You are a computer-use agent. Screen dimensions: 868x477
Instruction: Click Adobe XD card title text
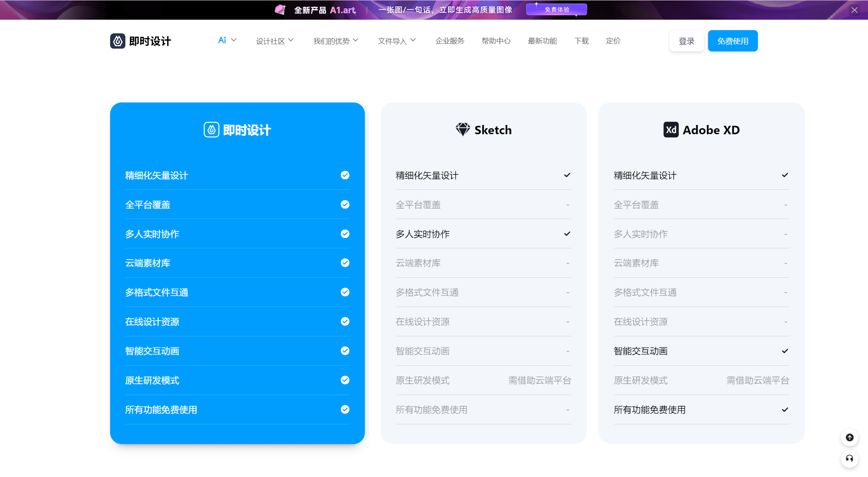(711, 130)
